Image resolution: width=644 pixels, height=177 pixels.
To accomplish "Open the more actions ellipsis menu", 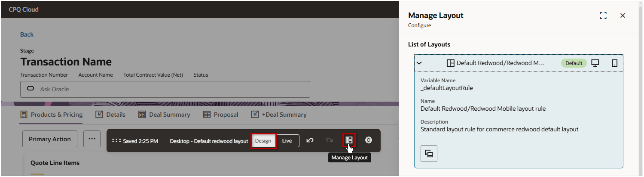I will pyautogui.click(x=92, y=139).
